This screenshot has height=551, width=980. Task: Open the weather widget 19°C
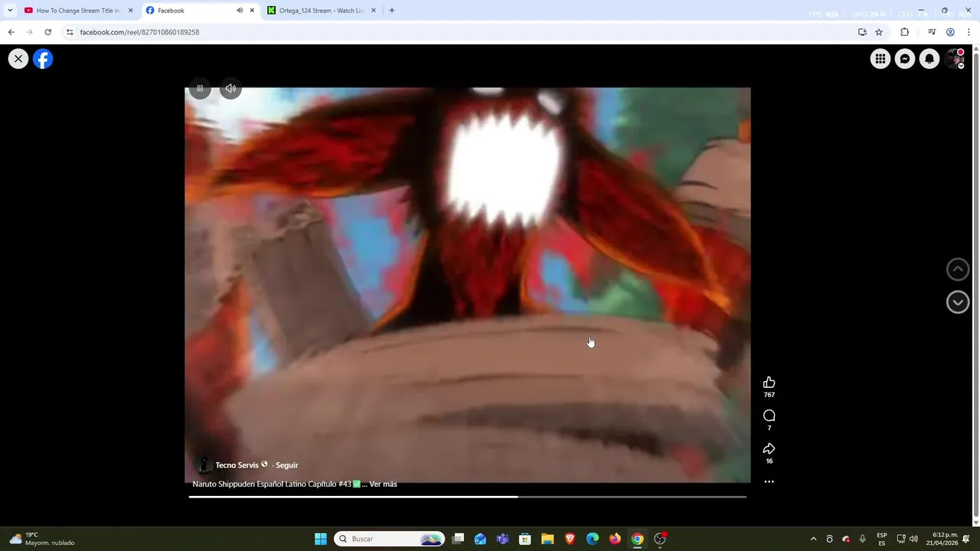point(42,539)
